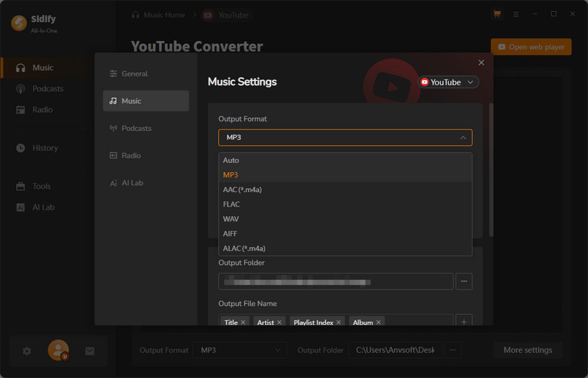Minimize the Sidify window

click(535, 14)
